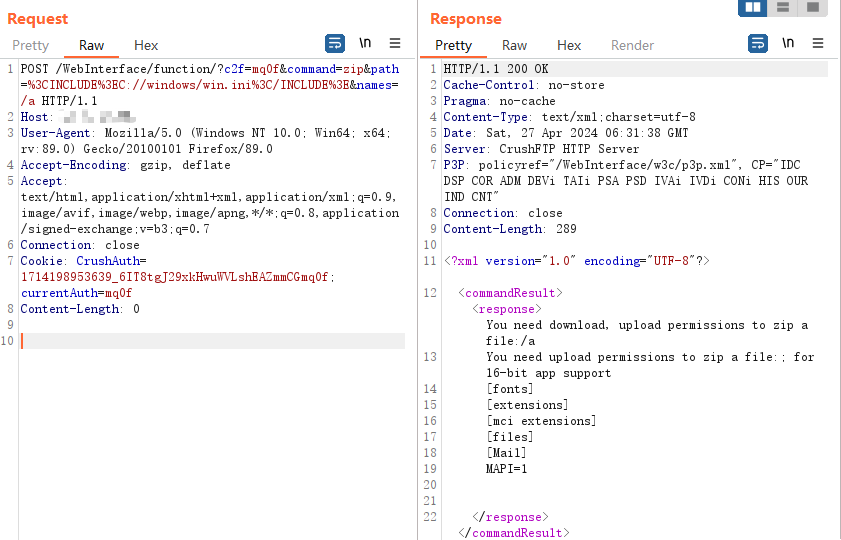Click the Response Content-Length: 289 line

[x=510, y=229]
